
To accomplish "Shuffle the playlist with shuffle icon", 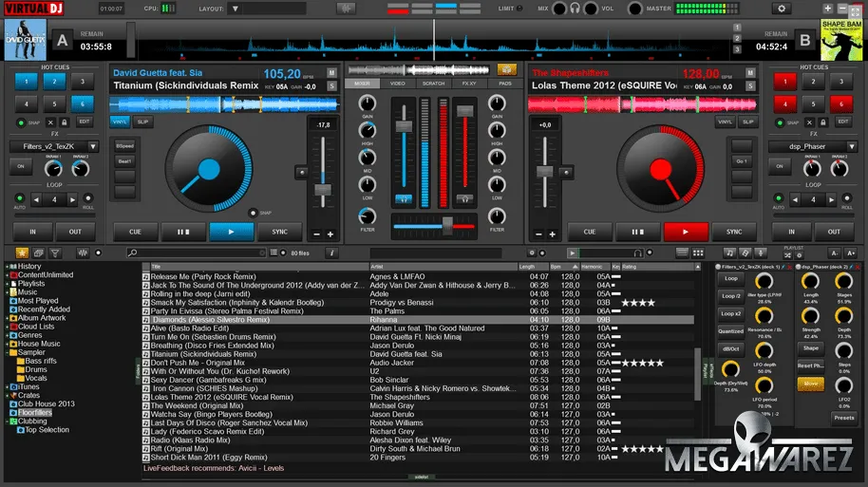I will tap(787, 255).
